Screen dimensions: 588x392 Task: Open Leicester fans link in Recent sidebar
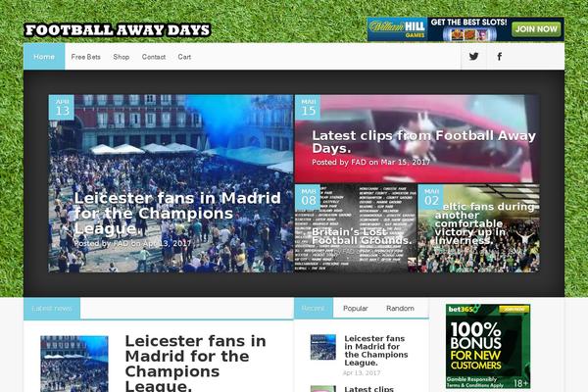pyautogui.click(x=376, y=351)
